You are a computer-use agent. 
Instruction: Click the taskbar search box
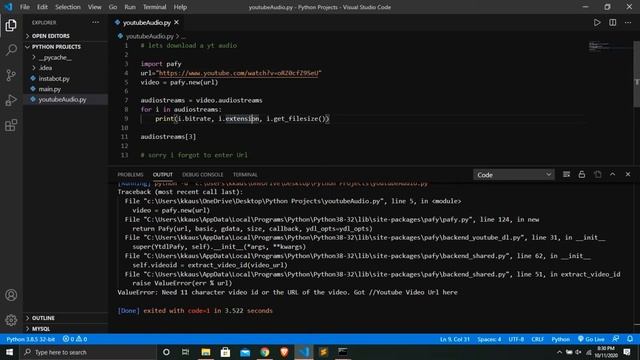coord(88,352)
